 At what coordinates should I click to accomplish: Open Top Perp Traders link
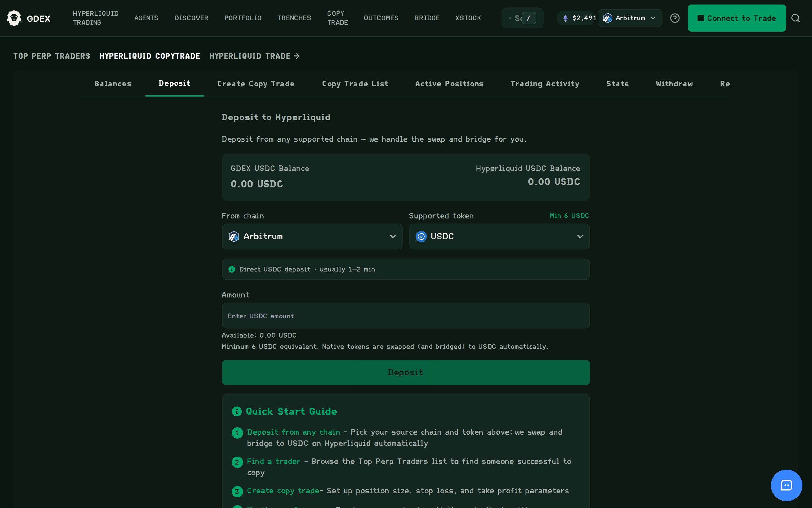pos(52,56)
